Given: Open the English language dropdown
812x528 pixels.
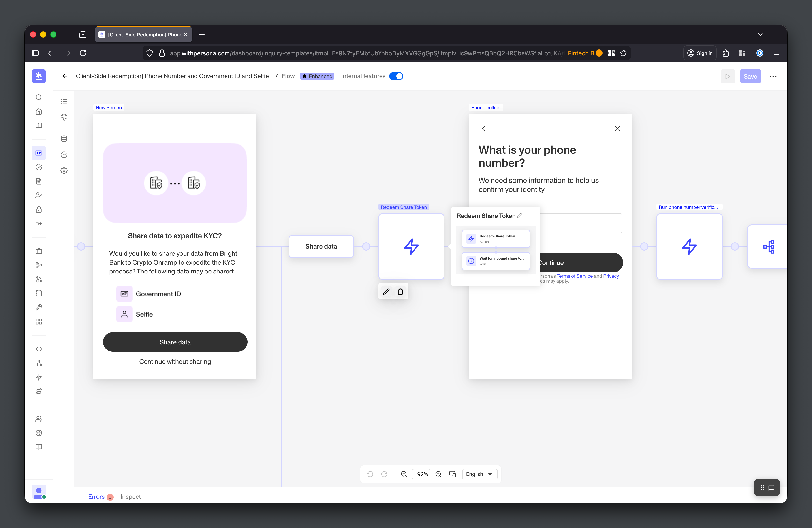Looking at the screenshot, I should (x=479, y=474).
